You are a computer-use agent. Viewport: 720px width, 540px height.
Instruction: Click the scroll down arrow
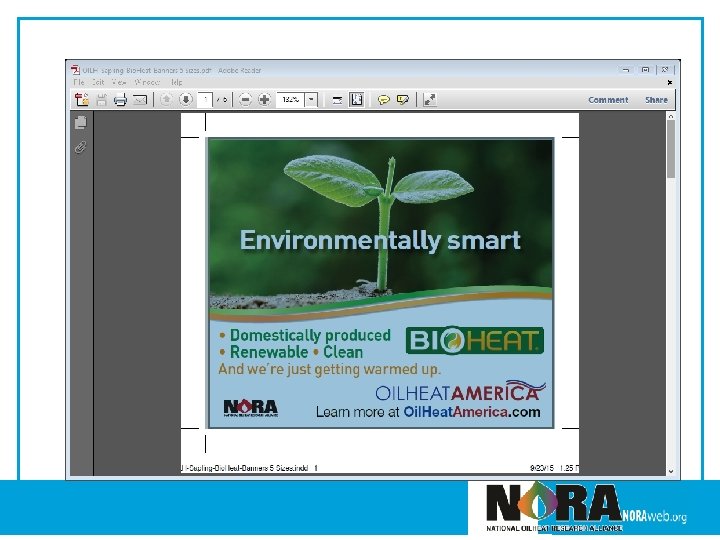pos(671,471)
